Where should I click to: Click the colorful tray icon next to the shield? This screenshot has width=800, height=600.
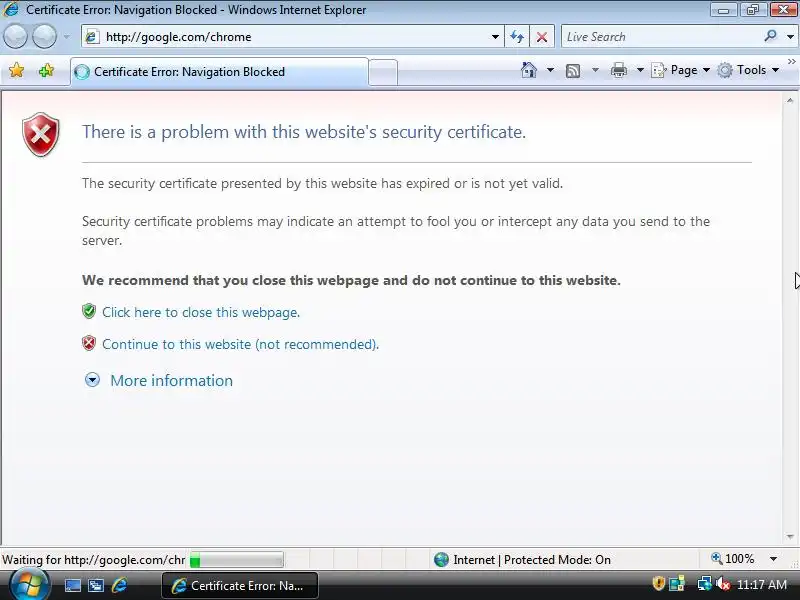pyautogui.click(x=677, y=584)
